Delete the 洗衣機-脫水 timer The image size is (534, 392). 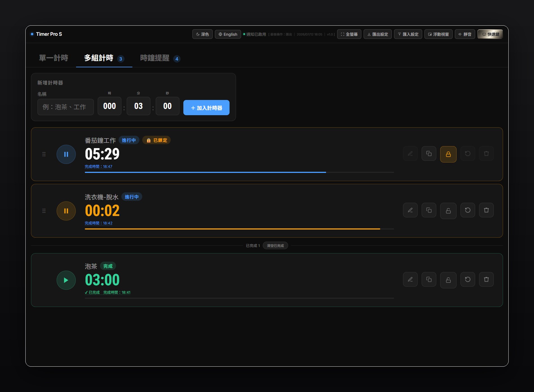486,210
